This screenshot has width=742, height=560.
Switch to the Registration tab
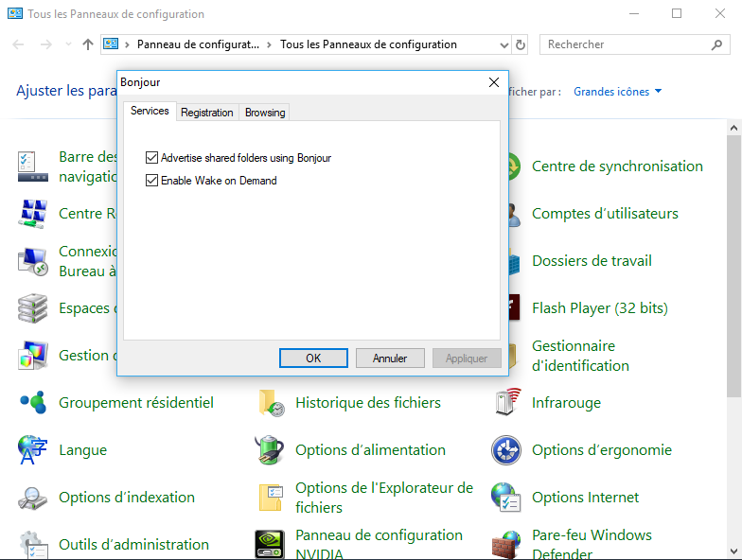(206, 113)
